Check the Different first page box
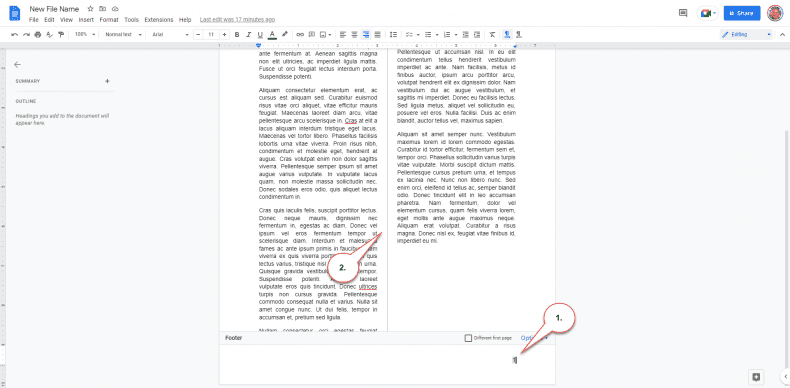The height and width of the screenshot is (388, 790). pos(469,338)
